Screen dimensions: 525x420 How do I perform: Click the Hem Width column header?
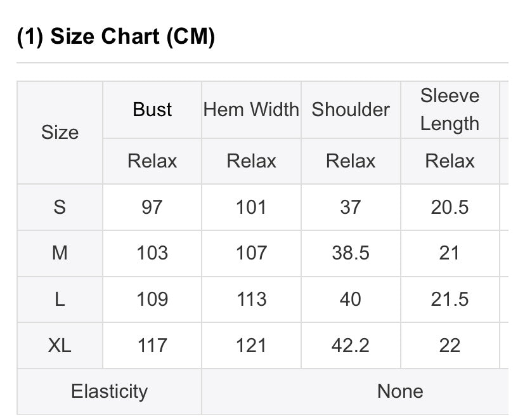pyautogui.click(x=251, y=110)
